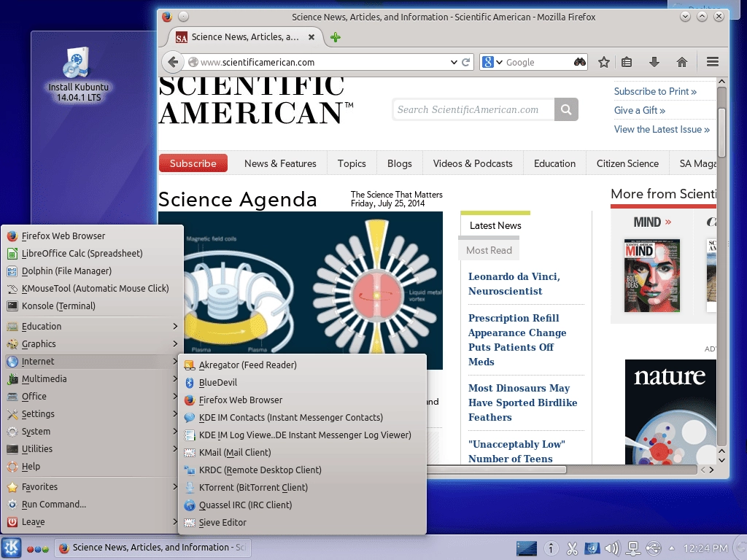Launch Akregator (Feed Reader) from Internet submenu
Viewport: 747px width, 560px height.
pos(303,365)
